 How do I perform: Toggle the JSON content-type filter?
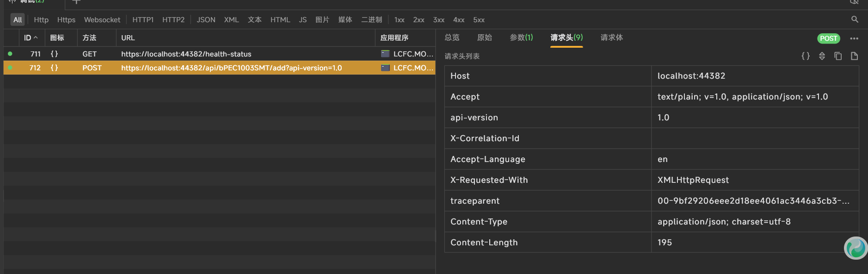[206, 20]
